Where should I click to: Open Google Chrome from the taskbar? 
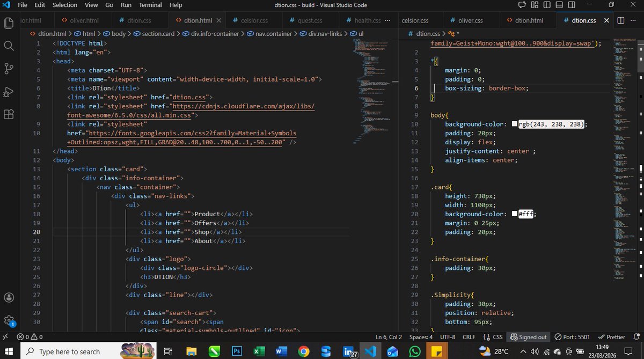pos(303,351)
